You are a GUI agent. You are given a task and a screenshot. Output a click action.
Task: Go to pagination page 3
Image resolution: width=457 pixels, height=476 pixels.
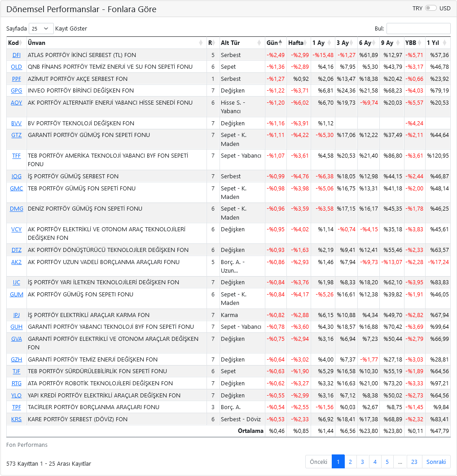362,462
